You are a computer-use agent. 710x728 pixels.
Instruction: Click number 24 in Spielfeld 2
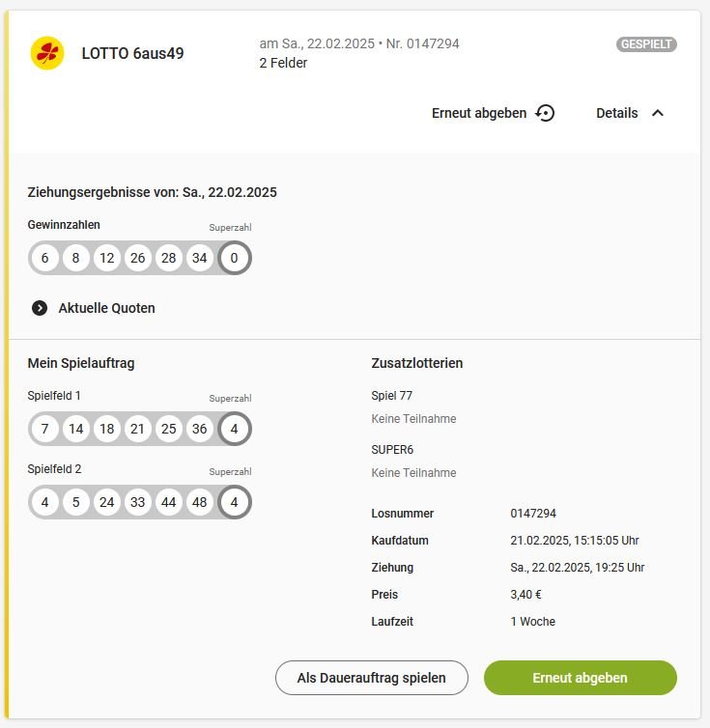[106, 502]
